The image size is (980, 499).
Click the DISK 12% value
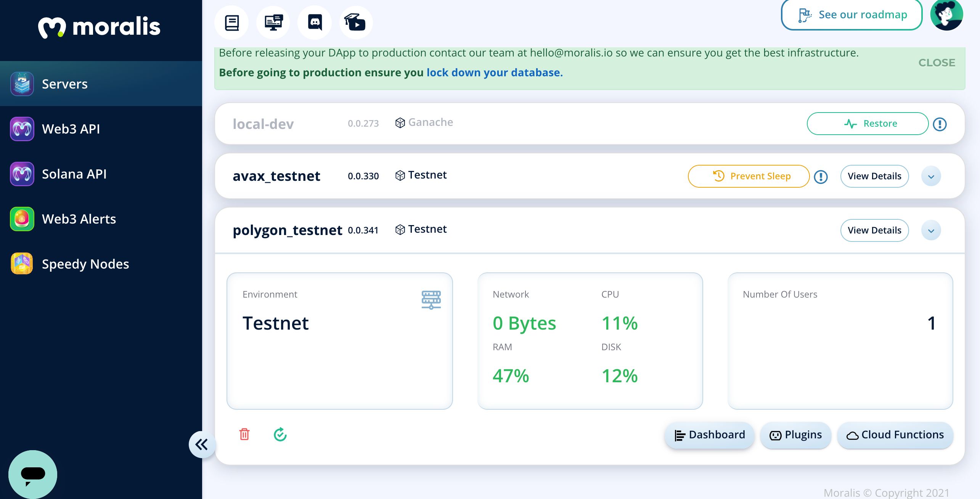tap(620, 376)
